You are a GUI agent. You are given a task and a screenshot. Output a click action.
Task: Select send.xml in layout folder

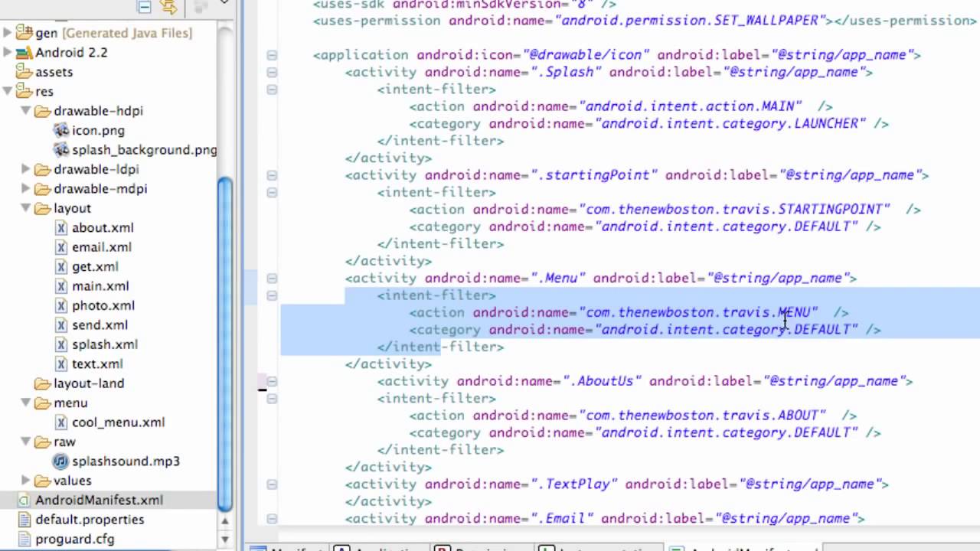point(100,325)
